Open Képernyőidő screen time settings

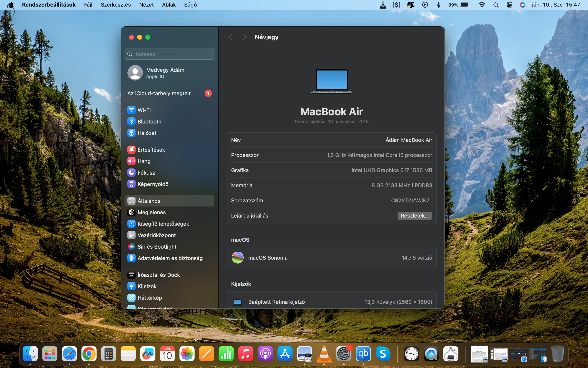[x=169, y=184]
